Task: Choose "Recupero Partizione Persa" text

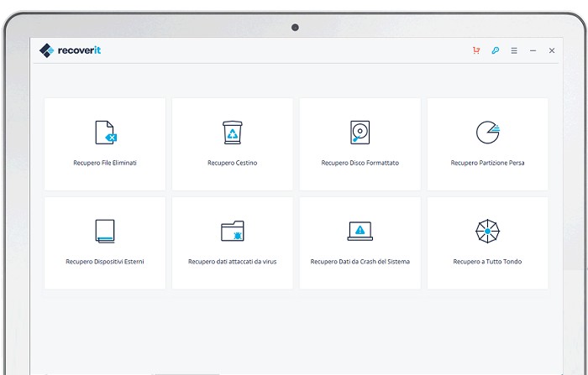Action: (x=487, y=163)
